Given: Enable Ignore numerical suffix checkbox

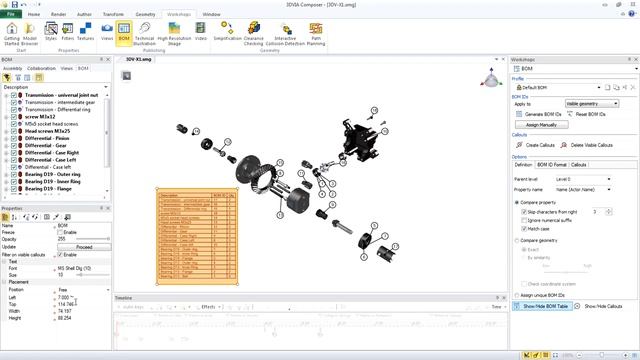Looking at the screenshot, I should click(x=524, y=220).
